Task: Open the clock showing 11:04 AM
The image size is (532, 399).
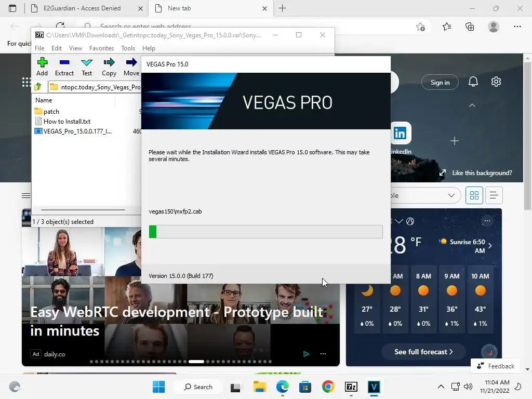Action: coord(495,387)
